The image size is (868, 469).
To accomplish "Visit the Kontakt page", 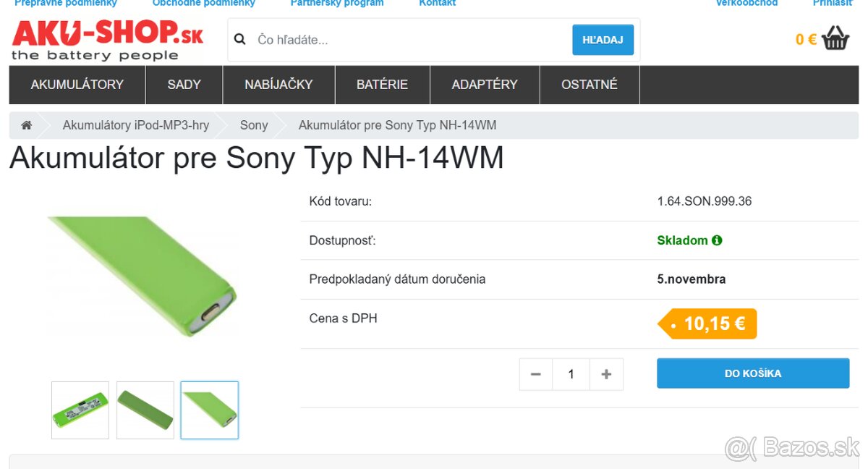I will [x=437, y=3].
